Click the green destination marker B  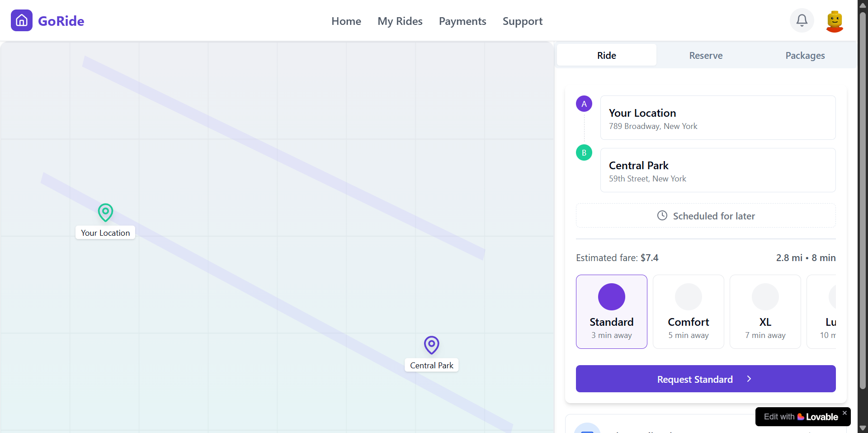click(584, 152)
